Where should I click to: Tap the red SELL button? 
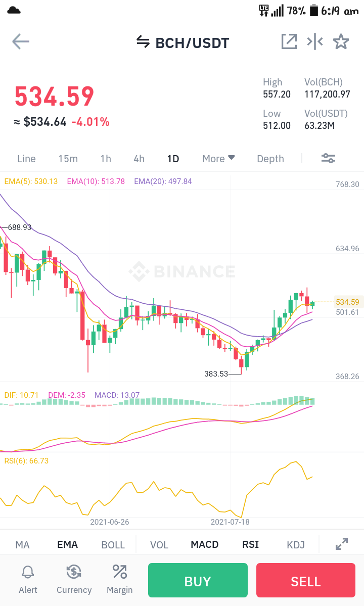tap(306, 580)
